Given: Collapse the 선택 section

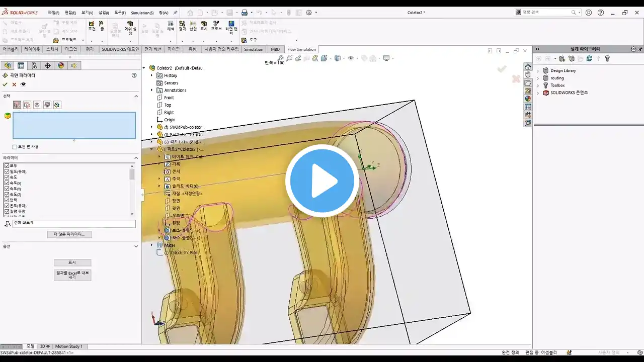Looking at the screenshot, I should (136, 96).
